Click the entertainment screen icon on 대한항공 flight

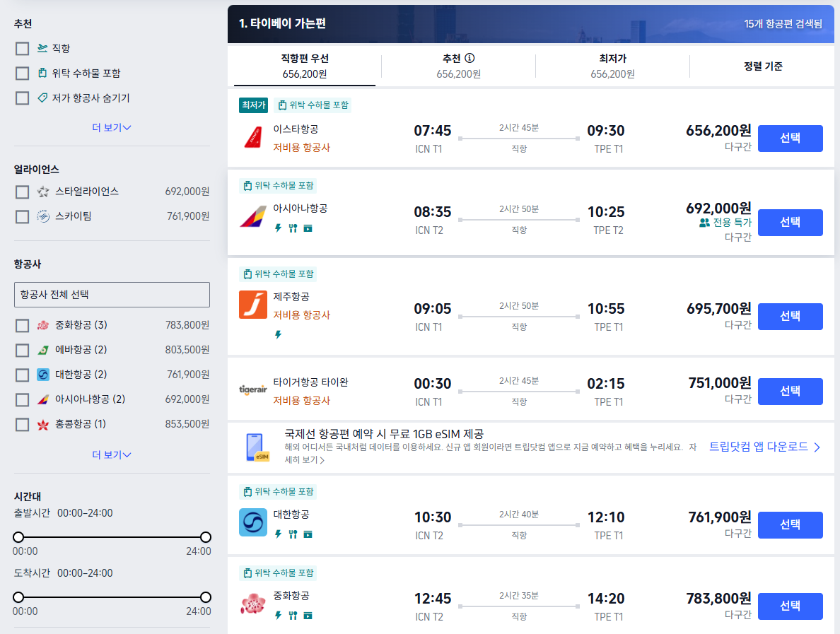pos(308,534)
